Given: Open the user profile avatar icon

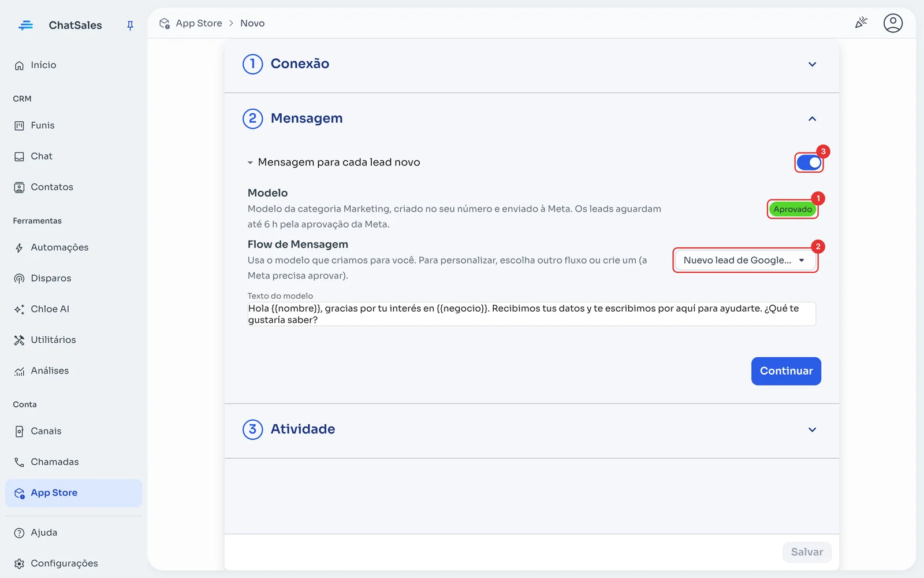Looking at the screenshot, I should click(x=893, y=23).
